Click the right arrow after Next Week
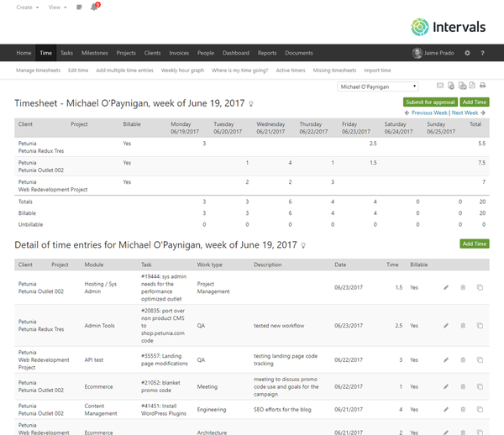This screenshot has width=504, height=435. point(483,113)
